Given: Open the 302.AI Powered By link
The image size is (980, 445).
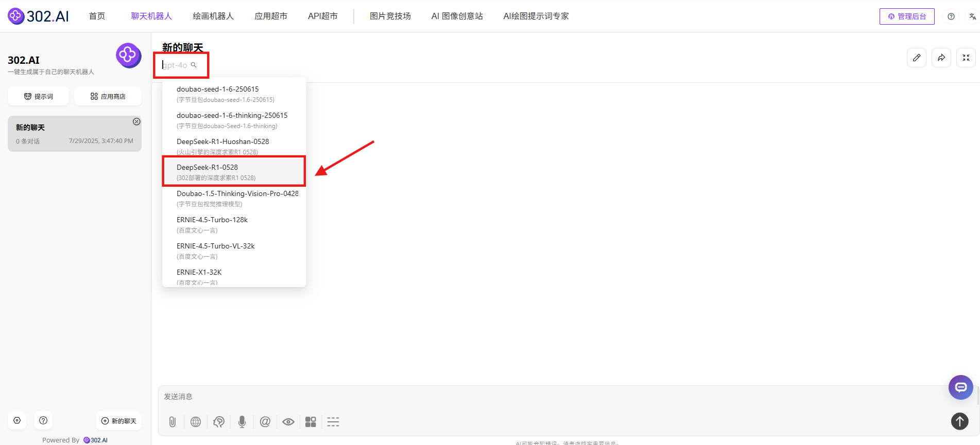Looking at the screenshot, I should 96,440.
